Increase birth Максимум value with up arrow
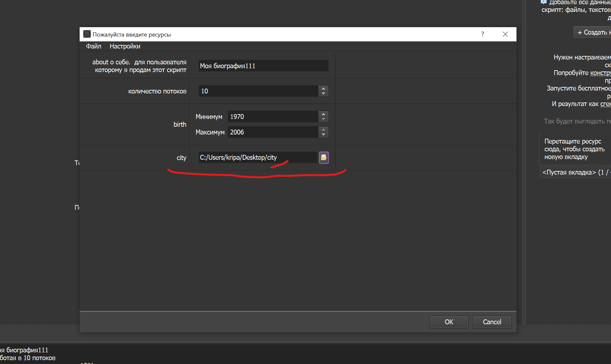Viewport: 611px width, 364px height. coord(323,130)
